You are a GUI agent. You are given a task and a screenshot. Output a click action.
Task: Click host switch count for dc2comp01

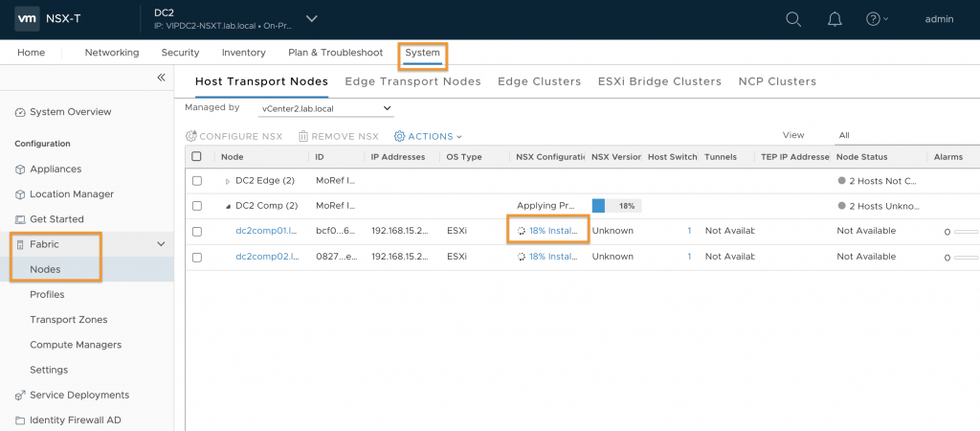(x=689, y=231)
